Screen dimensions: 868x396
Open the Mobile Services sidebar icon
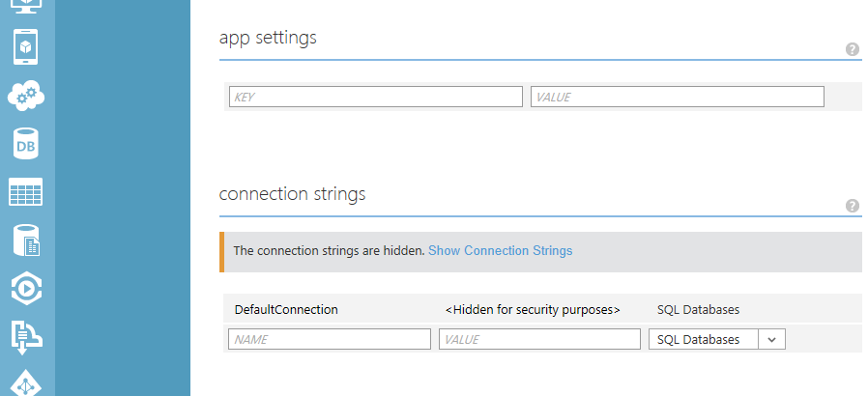coord(25,47)
